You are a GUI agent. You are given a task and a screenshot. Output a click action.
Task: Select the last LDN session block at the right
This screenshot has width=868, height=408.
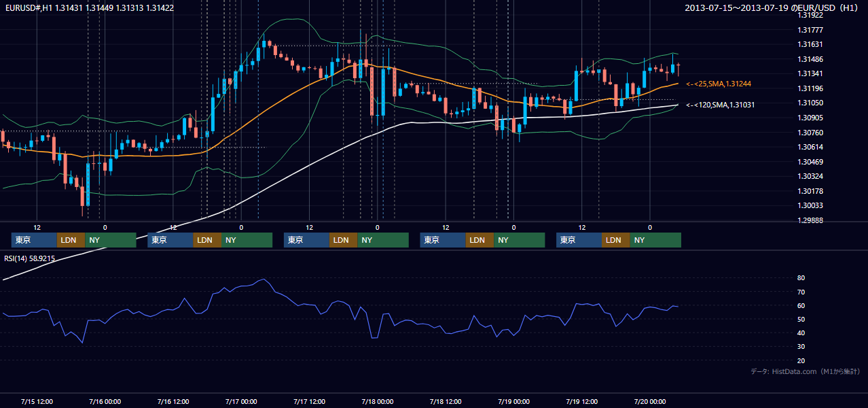click(615, 240)
